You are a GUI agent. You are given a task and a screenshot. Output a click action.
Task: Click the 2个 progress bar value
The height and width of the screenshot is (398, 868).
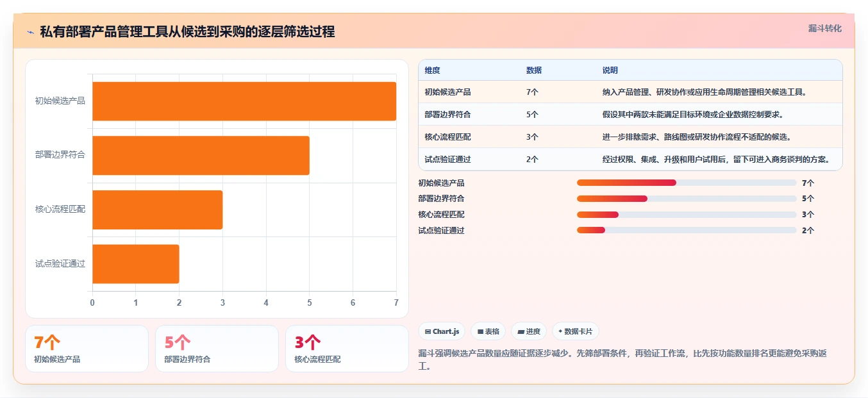click(x=808, y=231)
